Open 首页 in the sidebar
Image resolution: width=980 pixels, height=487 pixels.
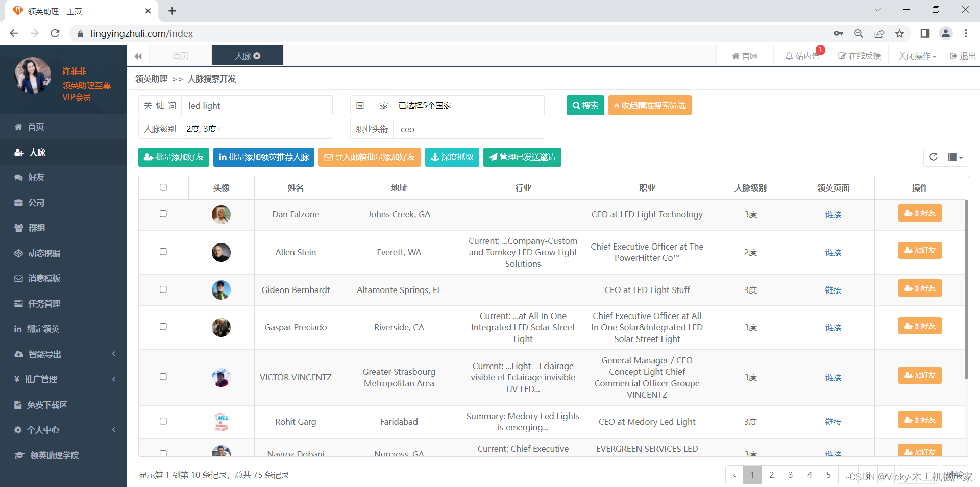click(63, 127)
